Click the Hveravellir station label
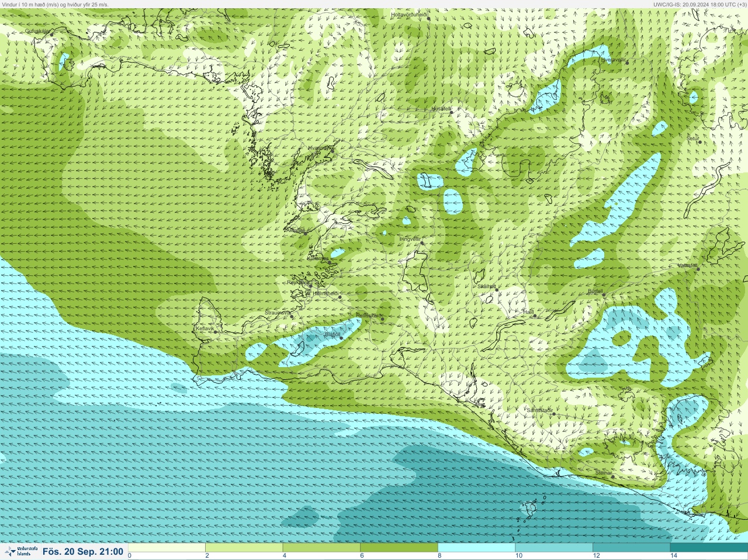 [614, 60]
